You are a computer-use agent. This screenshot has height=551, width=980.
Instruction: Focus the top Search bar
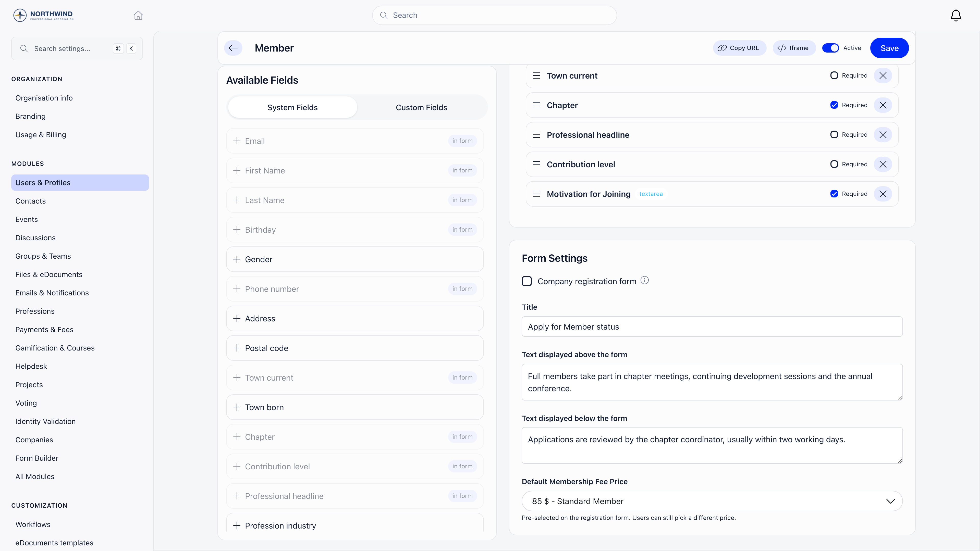[494, 15]
